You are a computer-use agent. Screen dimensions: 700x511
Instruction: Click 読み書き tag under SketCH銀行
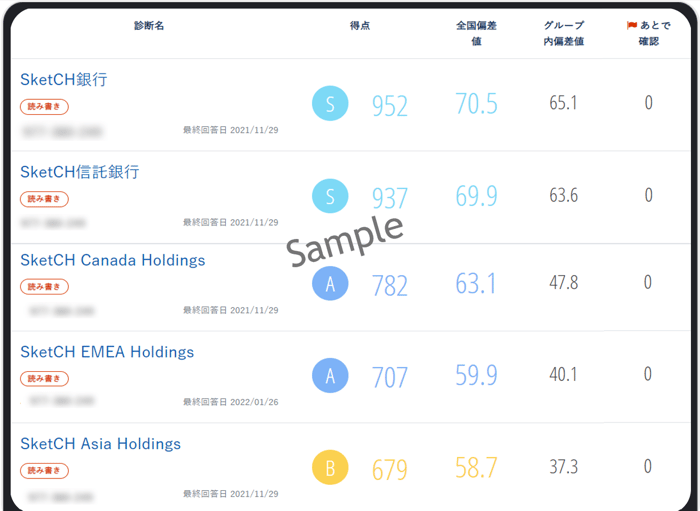point(44,107)
